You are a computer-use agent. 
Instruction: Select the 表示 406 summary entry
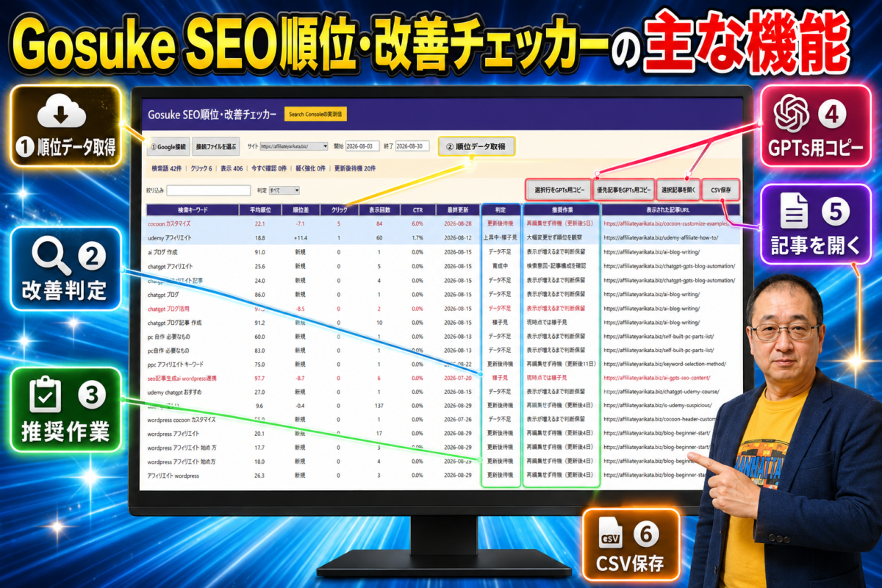[232, 168]
